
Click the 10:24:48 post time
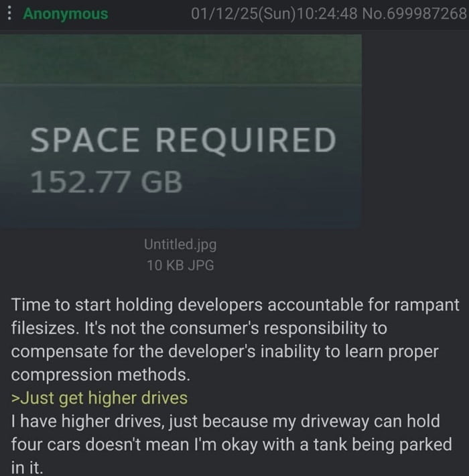(327, 13)
